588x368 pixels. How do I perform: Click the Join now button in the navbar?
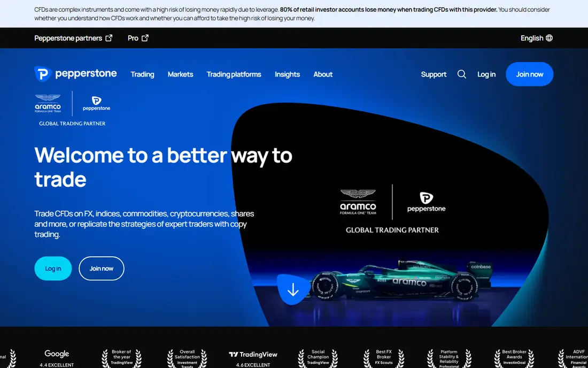[x=530, y=74]
